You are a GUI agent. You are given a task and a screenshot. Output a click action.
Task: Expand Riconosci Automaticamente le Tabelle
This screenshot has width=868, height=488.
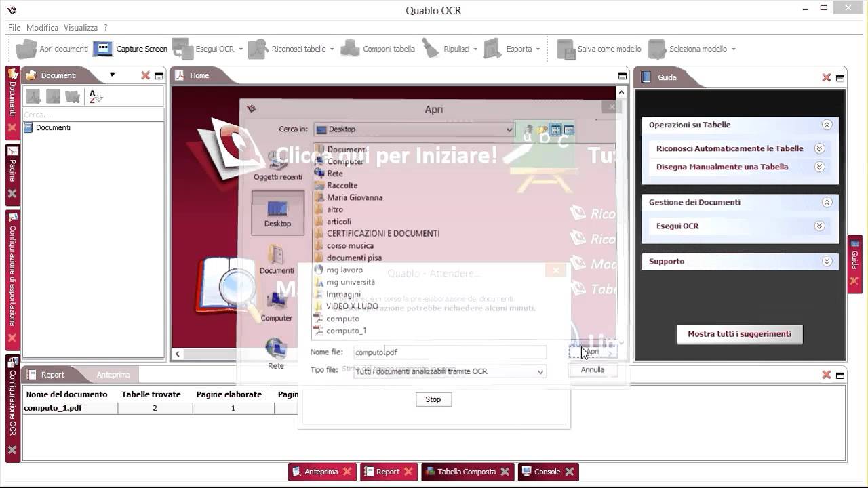tap(819, 148)
